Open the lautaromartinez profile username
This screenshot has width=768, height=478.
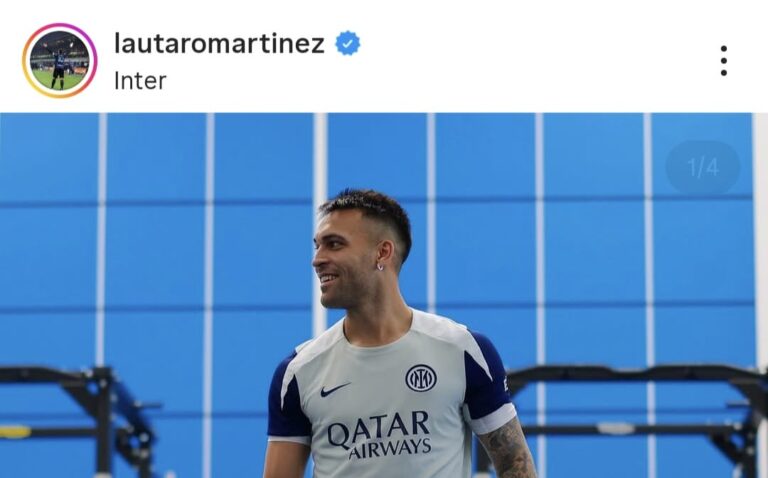219,43
